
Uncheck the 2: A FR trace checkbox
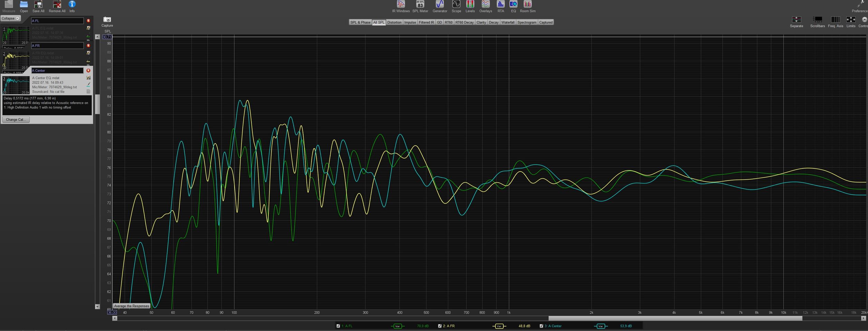click(x=440, y=326)
